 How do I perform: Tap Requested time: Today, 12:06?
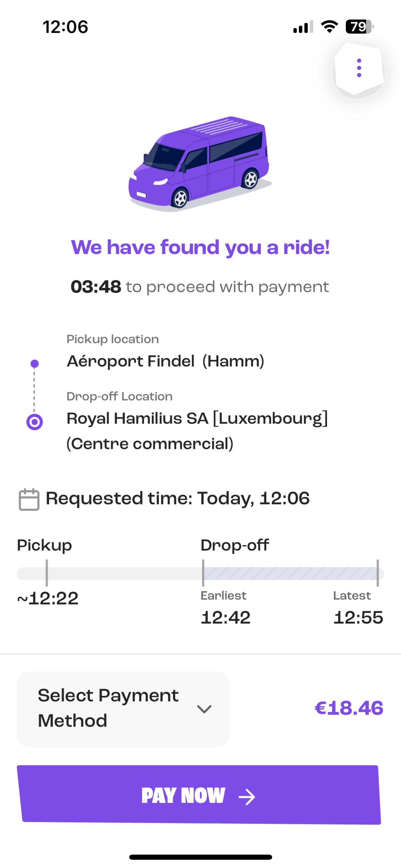pyautogui.click(x=177, y=499)
